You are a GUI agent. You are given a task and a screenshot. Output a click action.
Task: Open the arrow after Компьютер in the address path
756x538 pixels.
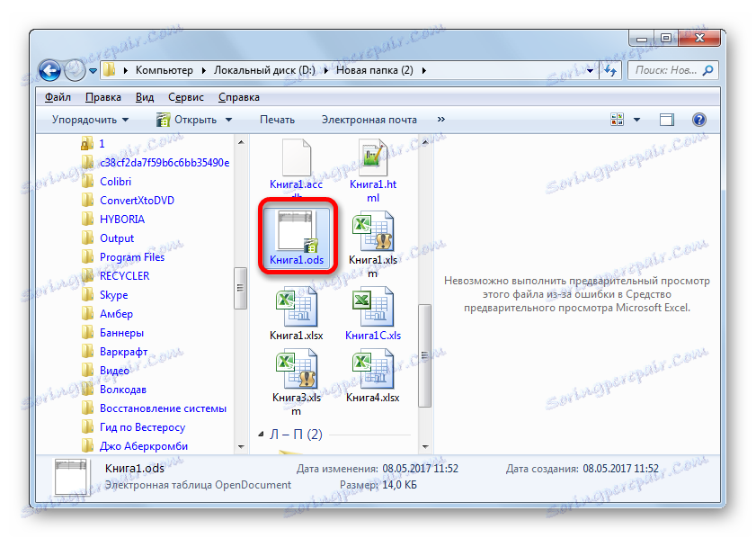(x=203, y=71)
